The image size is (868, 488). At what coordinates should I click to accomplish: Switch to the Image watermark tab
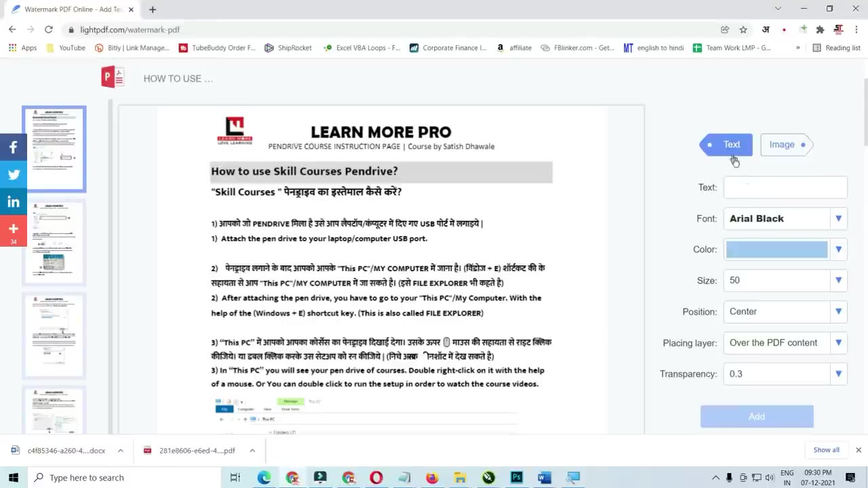click(x=787, y=144)
